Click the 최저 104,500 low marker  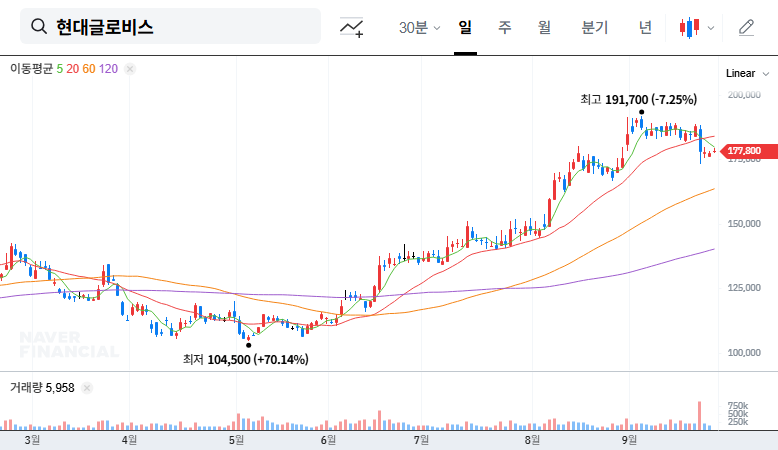(x=246, y=359)
